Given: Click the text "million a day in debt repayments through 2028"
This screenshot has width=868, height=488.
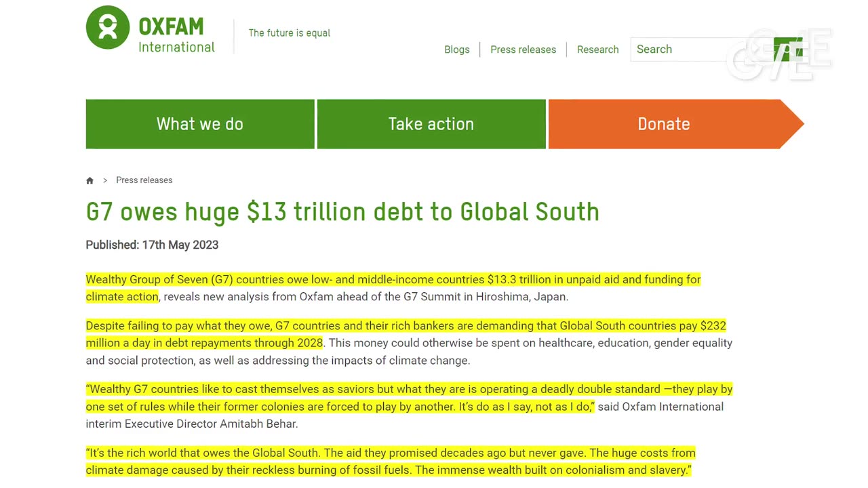Looking at the screenshot, I should tap(204, 343).
